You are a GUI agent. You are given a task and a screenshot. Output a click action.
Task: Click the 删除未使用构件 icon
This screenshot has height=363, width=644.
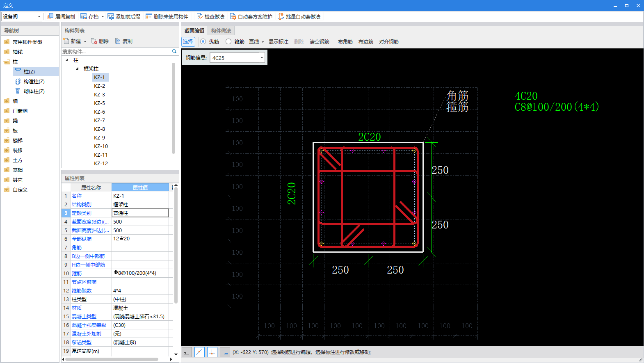[149, 16]
